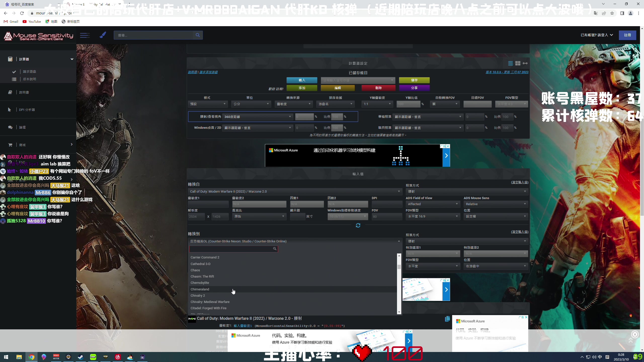The image size is (644, 362).
Task: Click 清空輸入值 link in 轉換自 section
Action: 519,182
